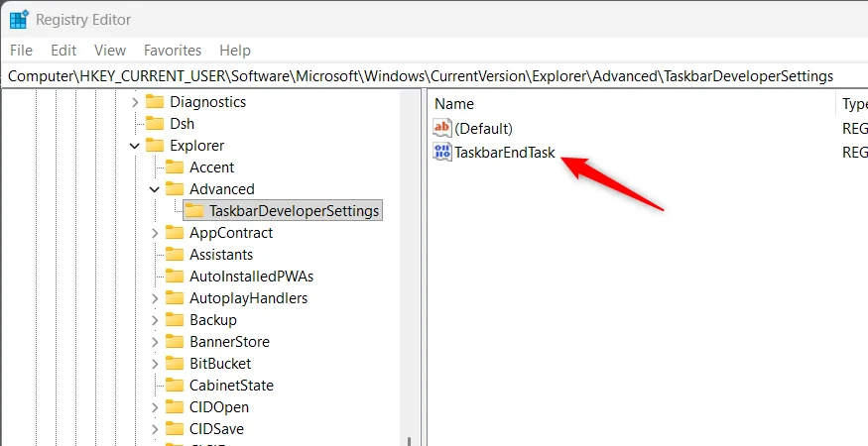Select the BitBucket tree key
The height and width of the screenshot is (446, 868).
coord(220,364)
